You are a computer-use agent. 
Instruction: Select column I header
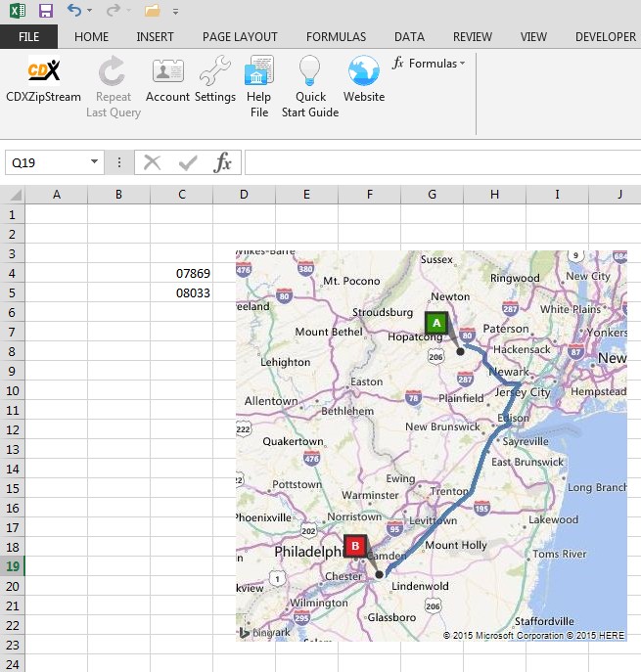pos(557,195)
